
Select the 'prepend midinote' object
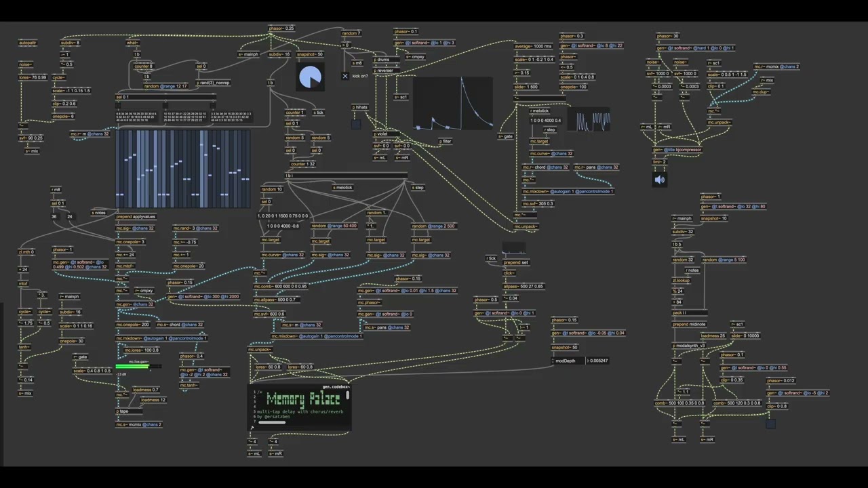point(690,324)
